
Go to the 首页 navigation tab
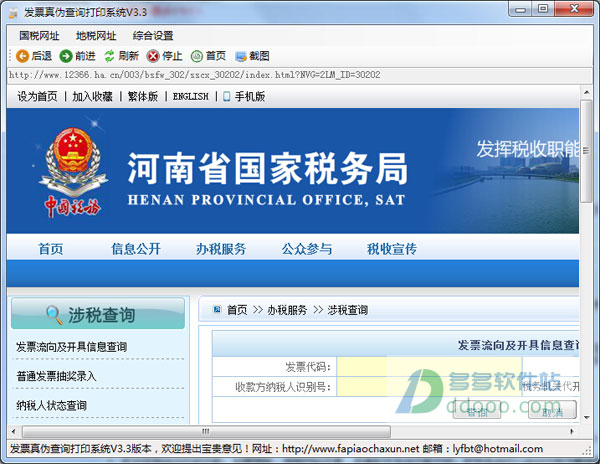[x=51, y=249]
